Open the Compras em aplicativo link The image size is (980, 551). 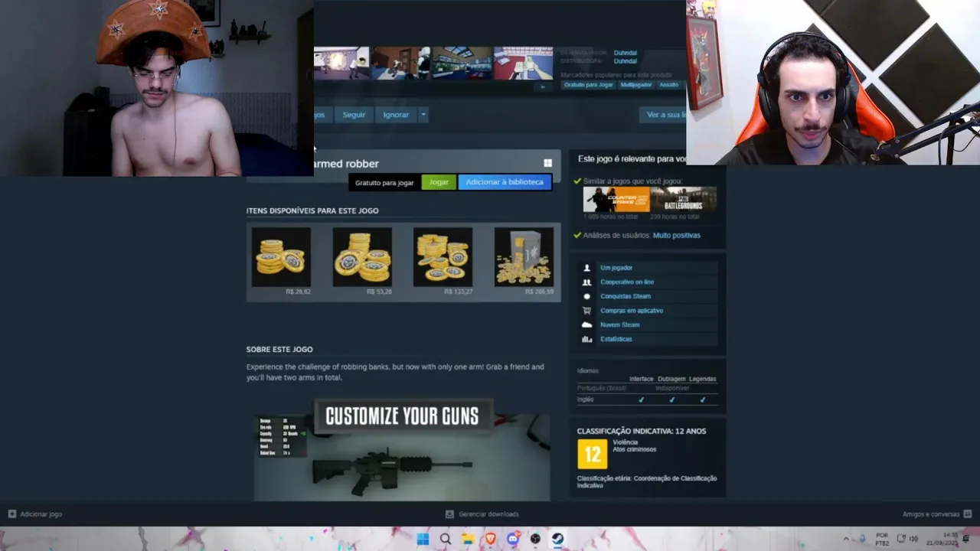pyautogui.click(x=632, y=311)
